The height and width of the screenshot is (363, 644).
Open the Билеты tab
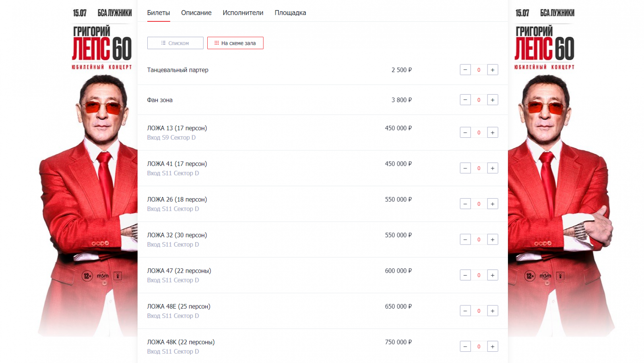click(159, 13)
